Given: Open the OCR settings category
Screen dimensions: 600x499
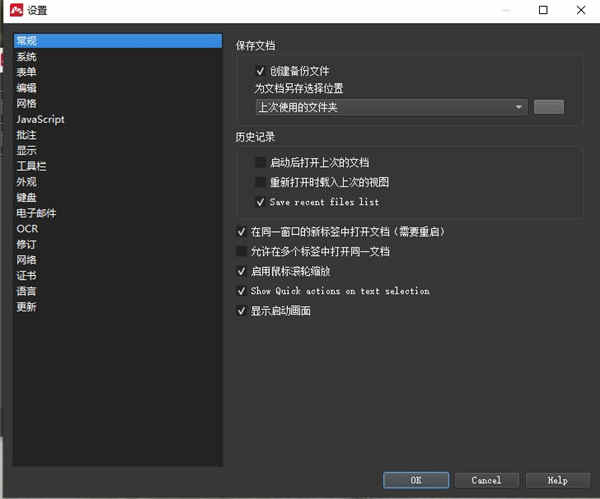Looking at the screenshot, I should [x=118, y=229].
